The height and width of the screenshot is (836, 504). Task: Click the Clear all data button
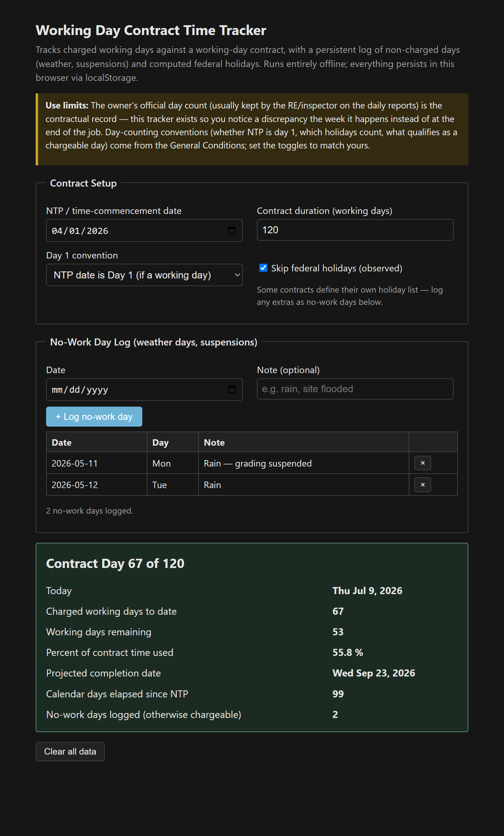(x=70, y=752)
